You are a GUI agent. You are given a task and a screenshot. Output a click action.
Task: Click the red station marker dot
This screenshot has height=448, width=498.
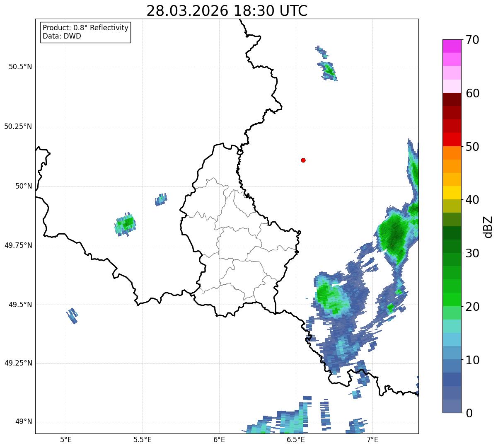click(303, 160)
